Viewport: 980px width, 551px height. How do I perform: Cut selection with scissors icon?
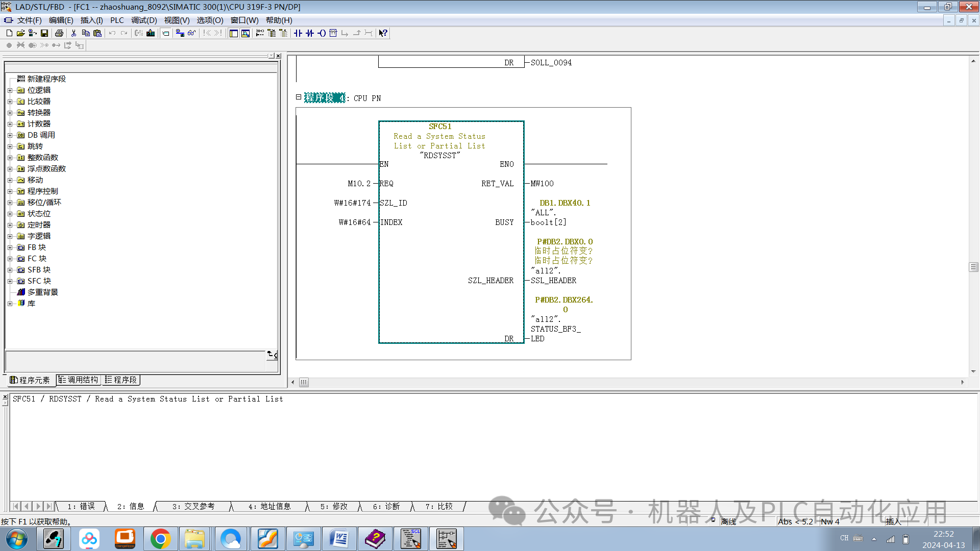(x=74, y=33)
